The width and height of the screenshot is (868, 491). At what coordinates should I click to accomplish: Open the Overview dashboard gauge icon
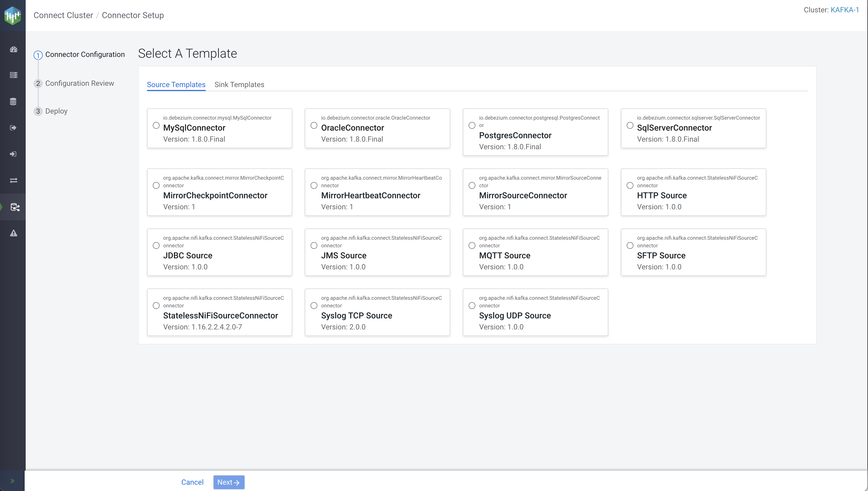pos(13,49)
